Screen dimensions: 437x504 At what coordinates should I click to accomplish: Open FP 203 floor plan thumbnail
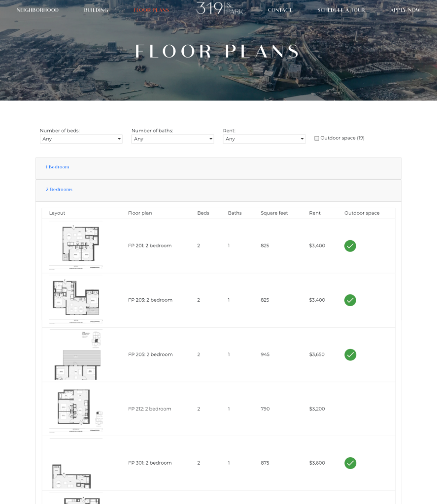coord(76,300)
